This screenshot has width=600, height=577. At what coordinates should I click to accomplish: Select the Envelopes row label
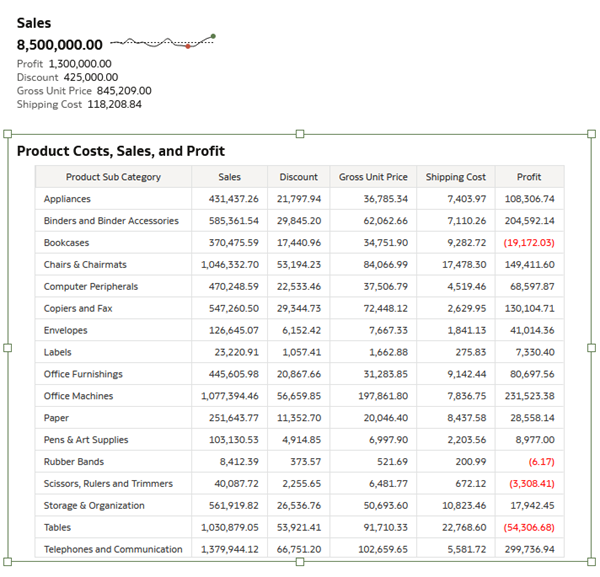pyautogui.click(x=65, y=330)
